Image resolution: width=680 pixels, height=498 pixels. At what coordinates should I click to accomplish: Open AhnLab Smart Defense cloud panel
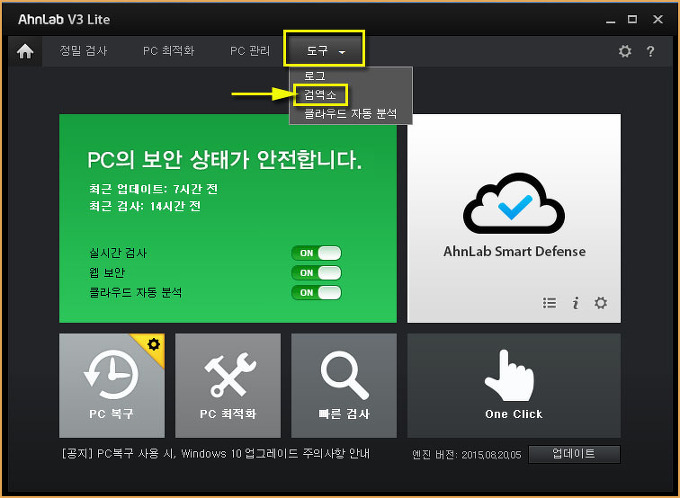coord(514,218)
